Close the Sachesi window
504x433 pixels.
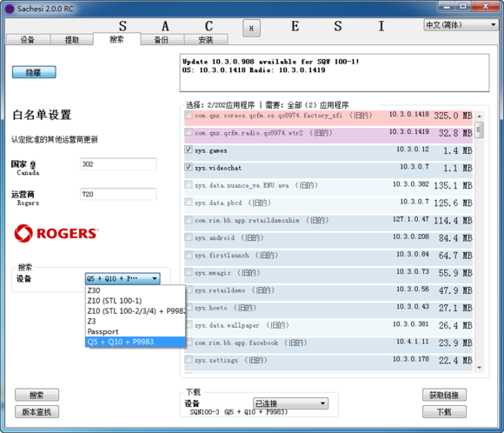[486, 6]
